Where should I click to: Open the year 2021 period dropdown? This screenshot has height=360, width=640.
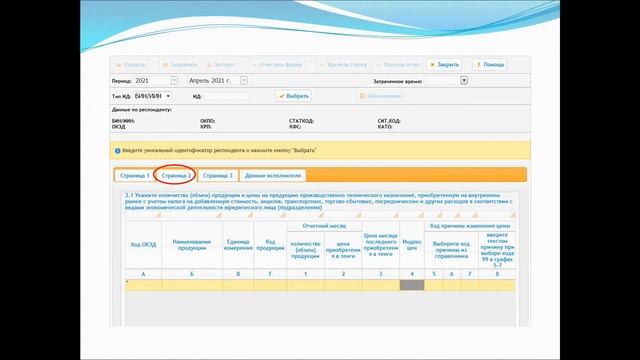174,80
